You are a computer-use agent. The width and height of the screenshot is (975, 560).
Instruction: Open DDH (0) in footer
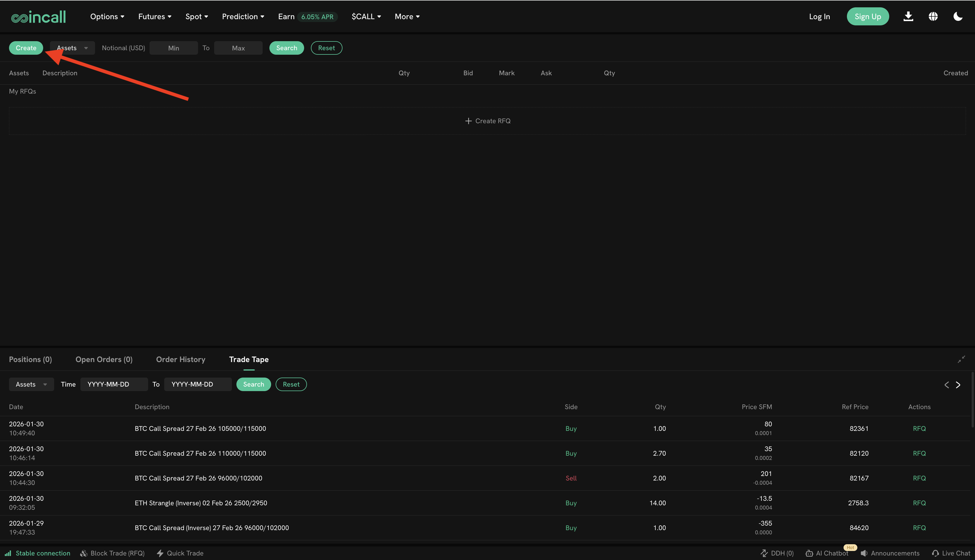point(777,553)
